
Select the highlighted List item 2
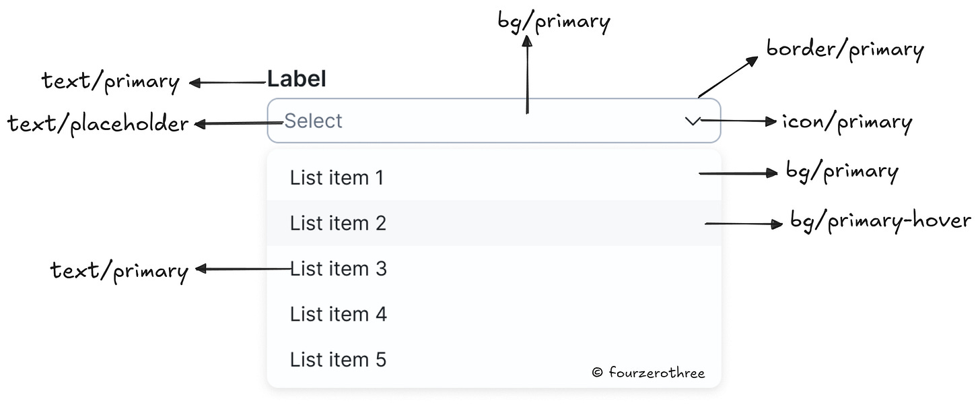pos(338,223)
